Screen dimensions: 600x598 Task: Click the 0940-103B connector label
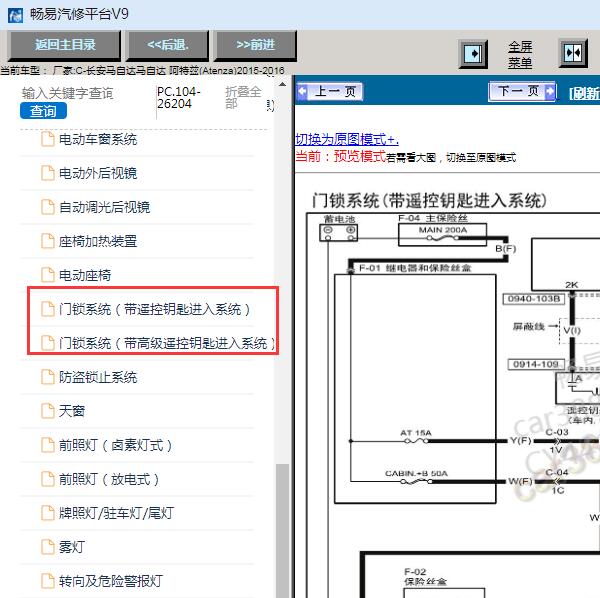[534, 299]
